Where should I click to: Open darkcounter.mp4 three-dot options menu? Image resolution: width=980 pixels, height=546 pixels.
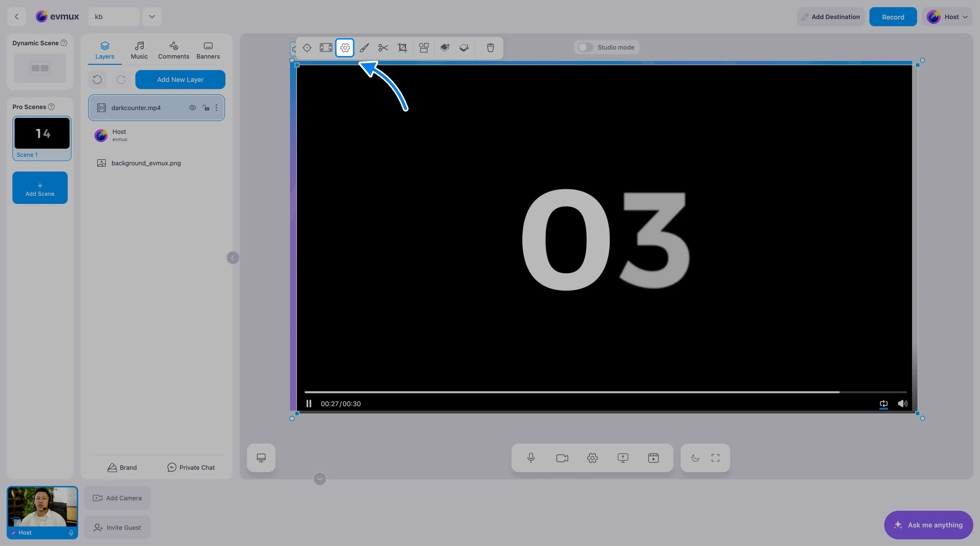[x=216, y=108]
